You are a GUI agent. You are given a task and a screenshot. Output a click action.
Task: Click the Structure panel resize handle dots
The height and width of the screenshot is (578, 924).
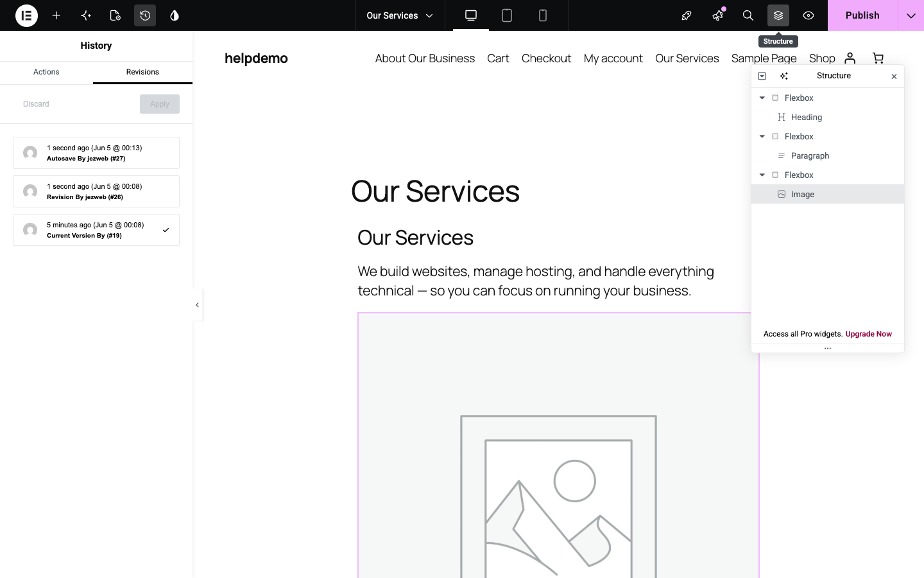(x=828, y=349)
